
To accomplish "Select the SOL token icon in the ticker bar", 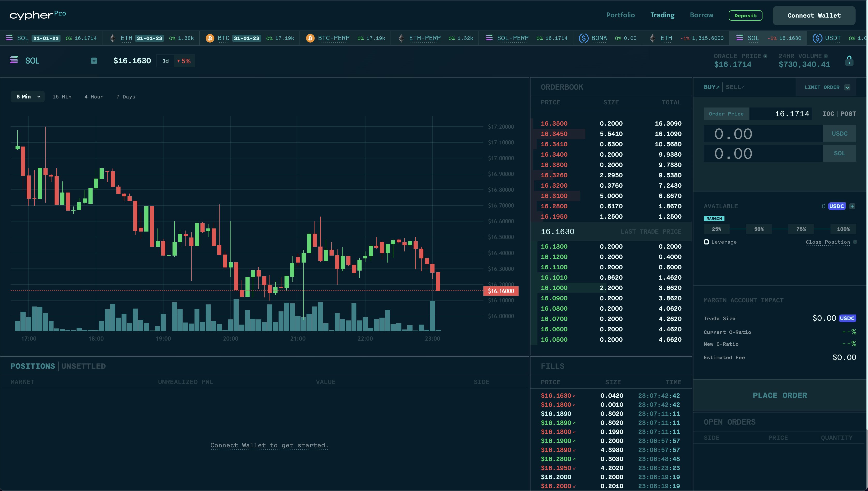I will tap(10, 38).
